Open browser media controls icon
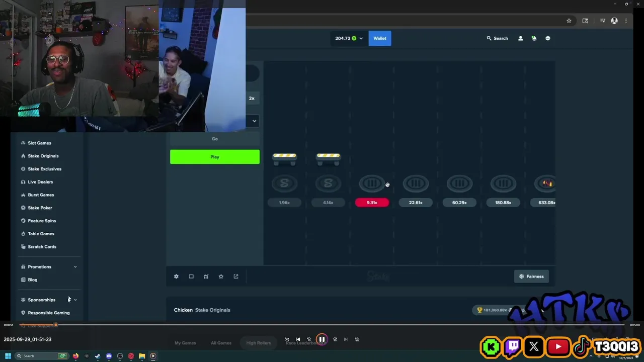This screenshot has height=362, width=644. point(602,21)
